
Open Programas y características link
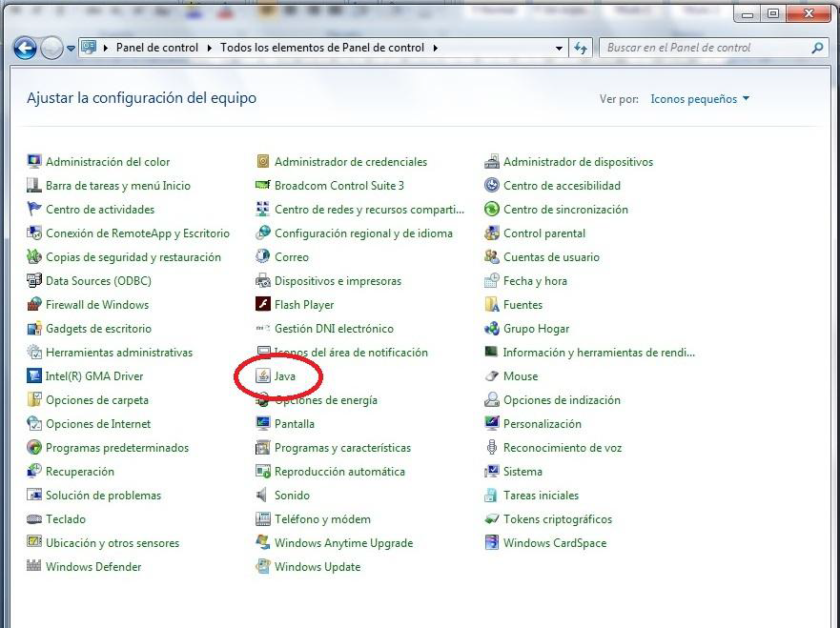[343, 448]
